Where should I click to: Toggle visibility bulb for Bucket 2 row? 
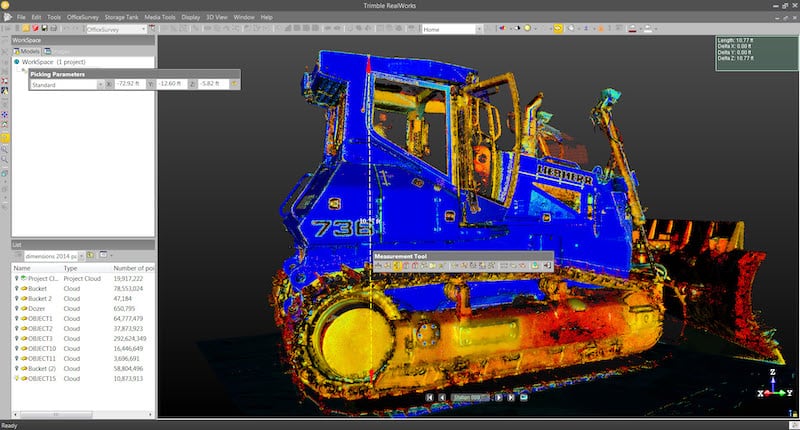(x=16, y=298)
